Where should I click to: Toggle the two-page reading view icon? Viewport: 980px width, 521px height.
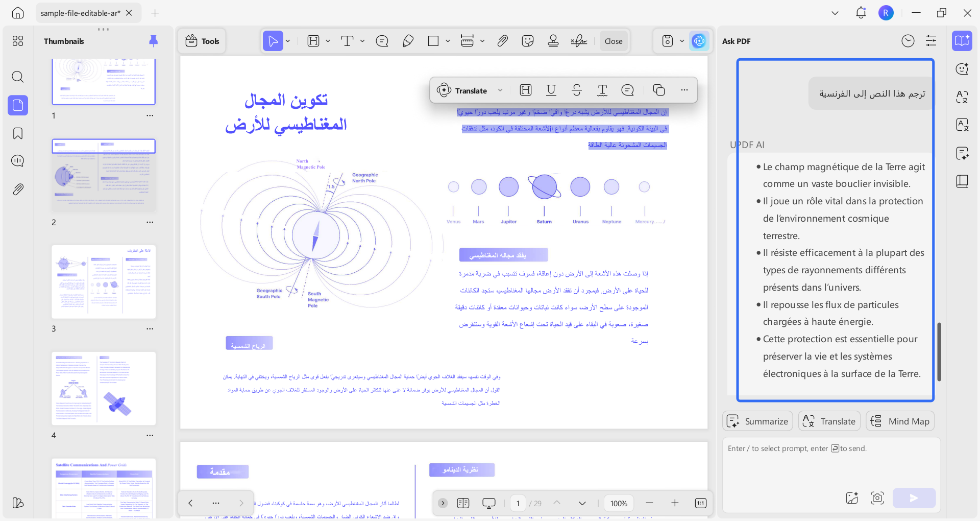coord(463,503)
